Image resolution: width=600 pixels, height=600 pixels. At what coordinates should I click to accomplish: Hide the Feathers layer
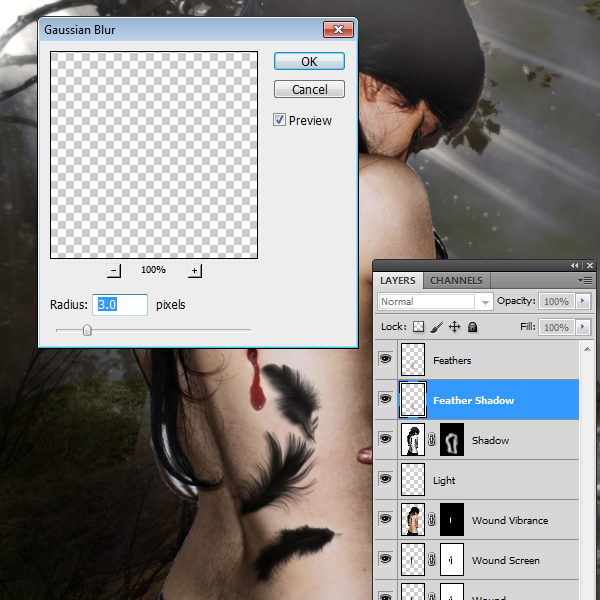[386, 359]
